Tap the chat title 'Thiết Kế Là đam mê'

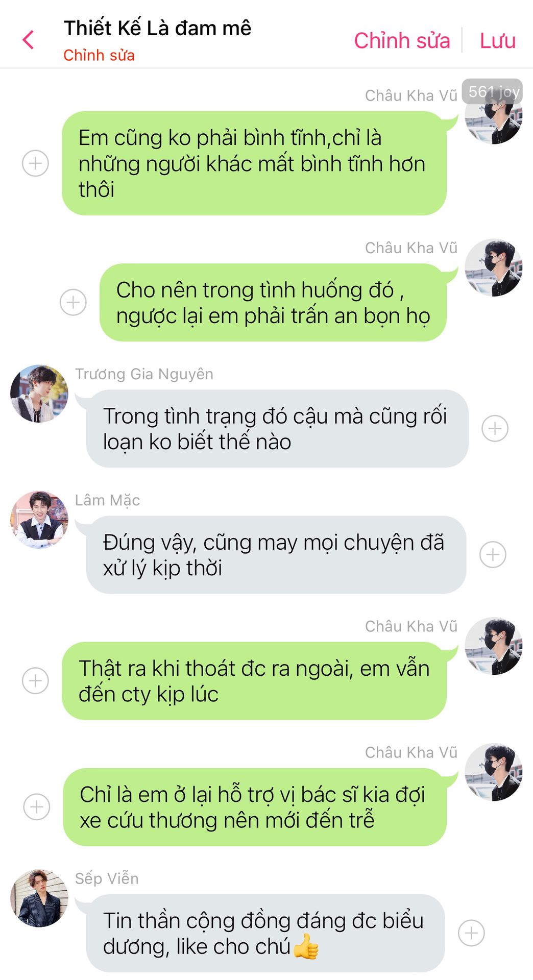tap(157, 28)
